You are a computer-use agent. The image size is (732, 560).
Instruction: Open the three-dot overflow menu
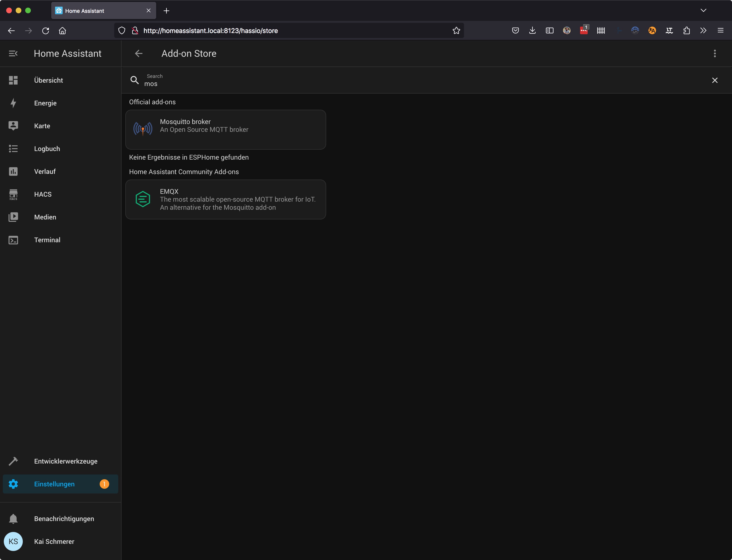715,53
